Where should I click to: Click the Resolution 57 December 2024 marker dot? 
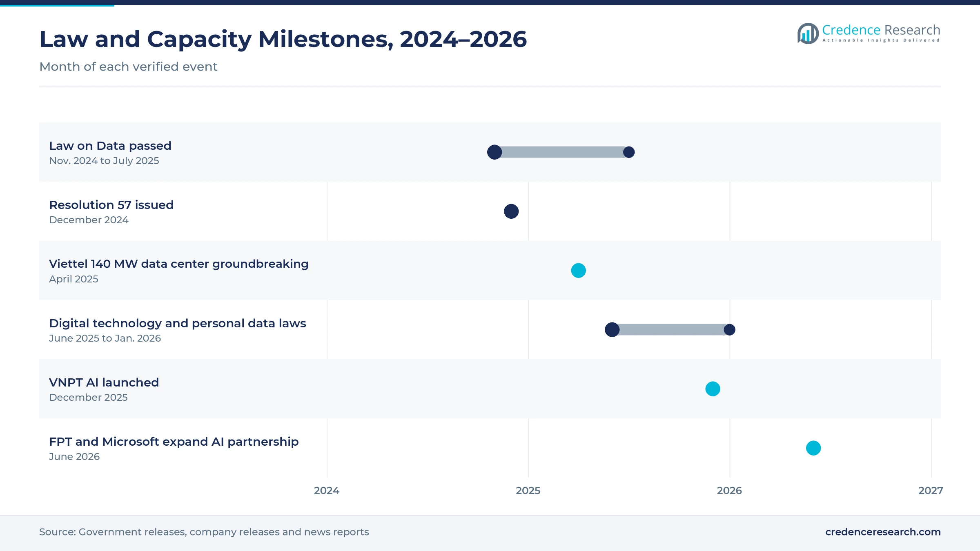point(511,211)
